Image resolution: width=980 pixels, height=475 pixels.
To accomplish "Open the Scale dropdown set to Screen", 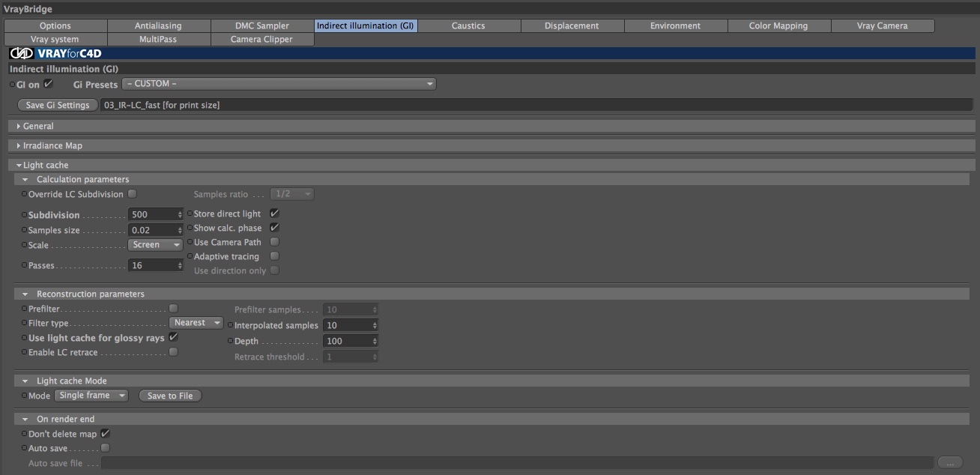I will [156, 245].
